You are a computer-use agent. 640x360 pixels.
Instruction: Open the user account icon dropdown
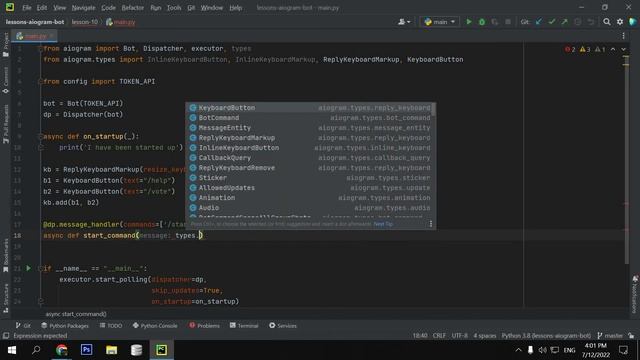pyautogui.click(x=404, y=22)
